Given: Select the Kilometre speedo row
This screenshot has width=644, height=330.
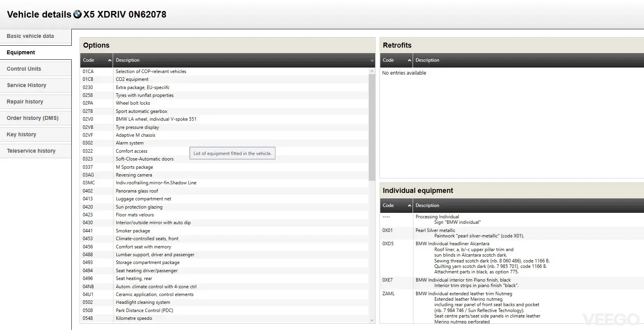Looking at the screenshot, I should pos(224,318).
